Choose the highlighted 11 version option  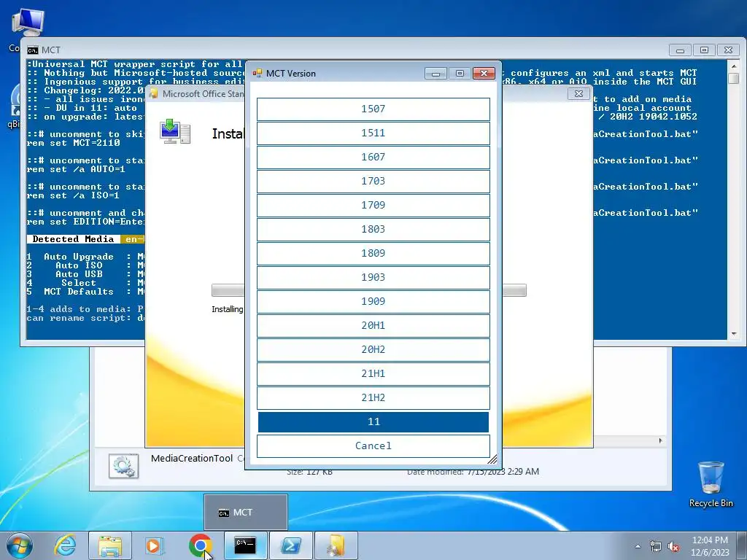pos(373,422)
